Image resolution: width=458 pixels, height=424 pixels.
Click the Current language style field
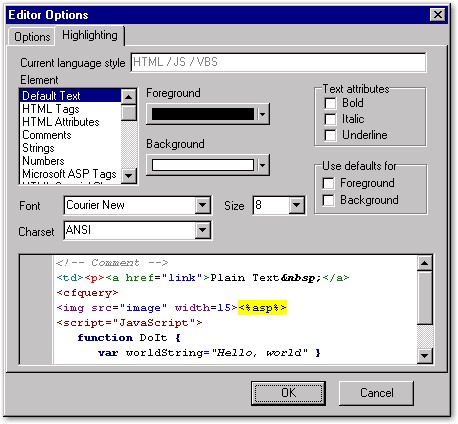point(278,62)
